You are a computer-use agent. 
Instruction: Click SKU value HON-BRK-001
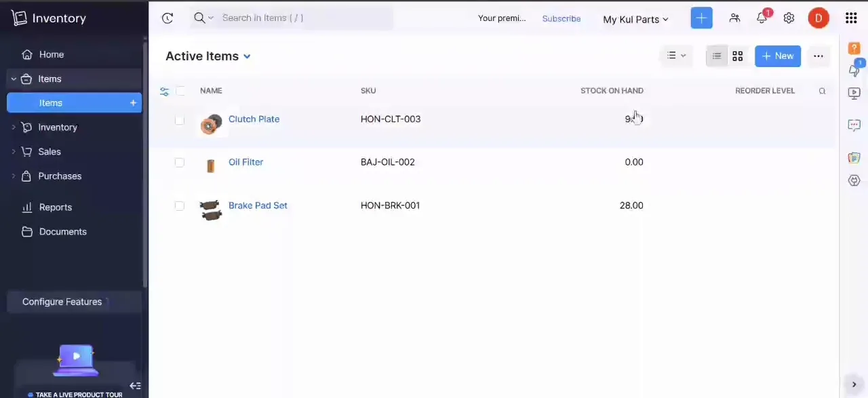(x=391, y=205)
